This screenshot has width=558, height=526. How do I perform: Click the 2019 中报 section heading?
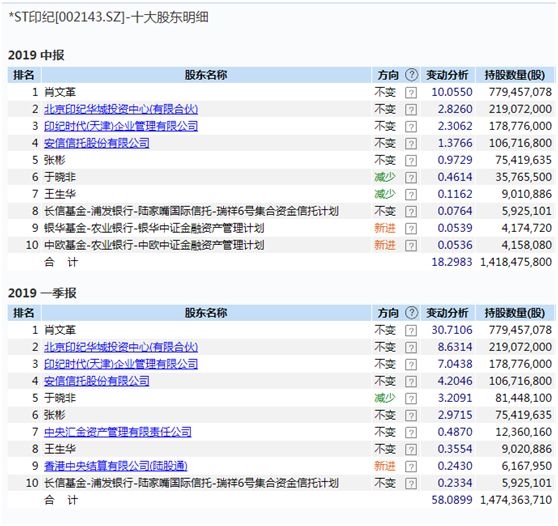(x=36, y=55)
